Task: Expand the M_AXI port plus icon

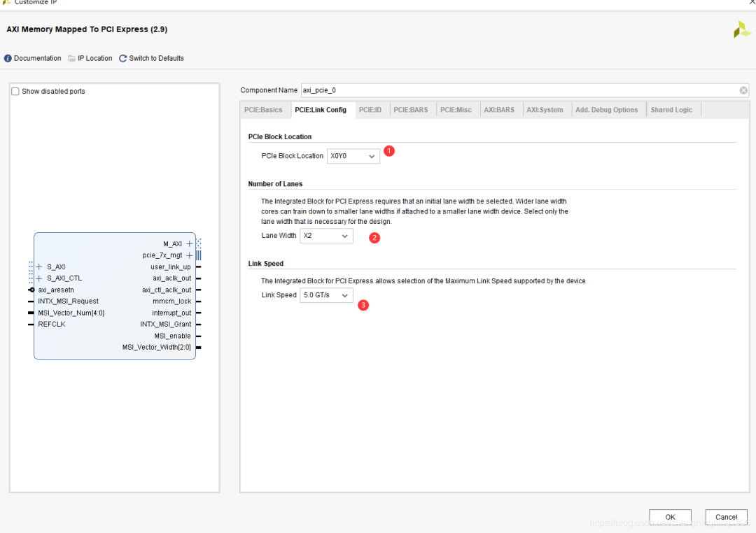Action: tap(189, 244)
